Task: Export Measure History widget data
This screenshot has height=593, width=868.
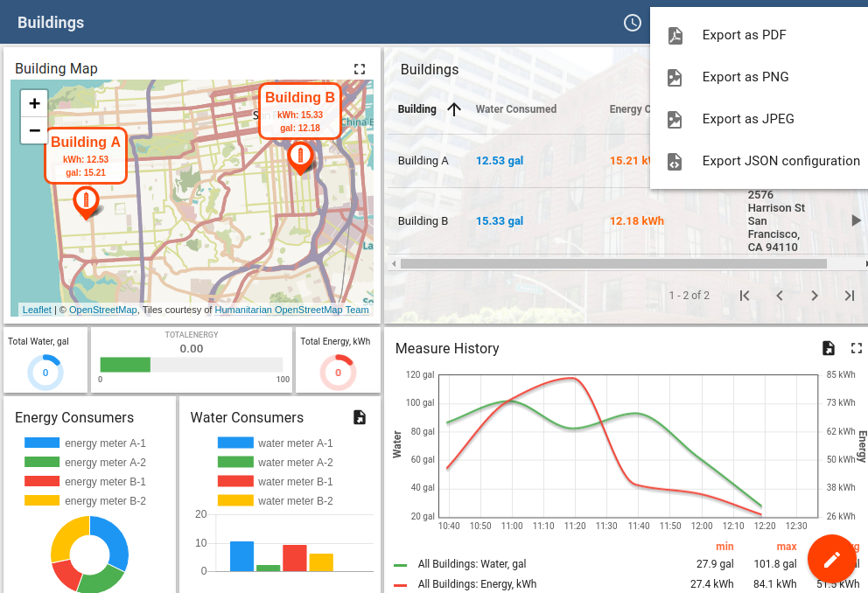Action: (829, 348)
